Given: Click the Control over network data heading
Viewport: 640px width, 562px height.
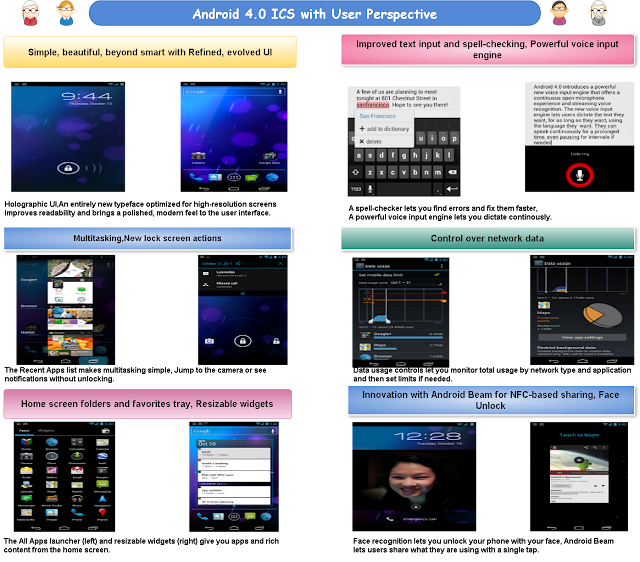Looking at the screenshot, I should [487, 238].
